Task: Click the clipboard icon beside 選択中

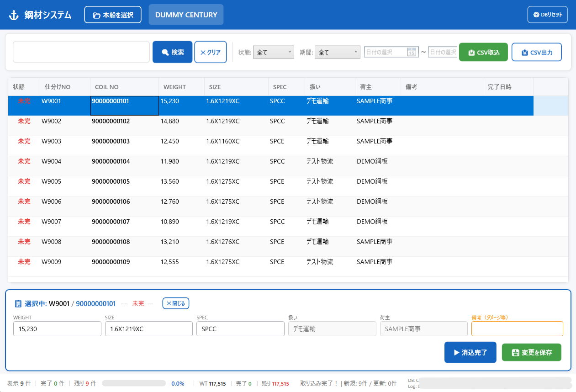Action: point(18,303)
